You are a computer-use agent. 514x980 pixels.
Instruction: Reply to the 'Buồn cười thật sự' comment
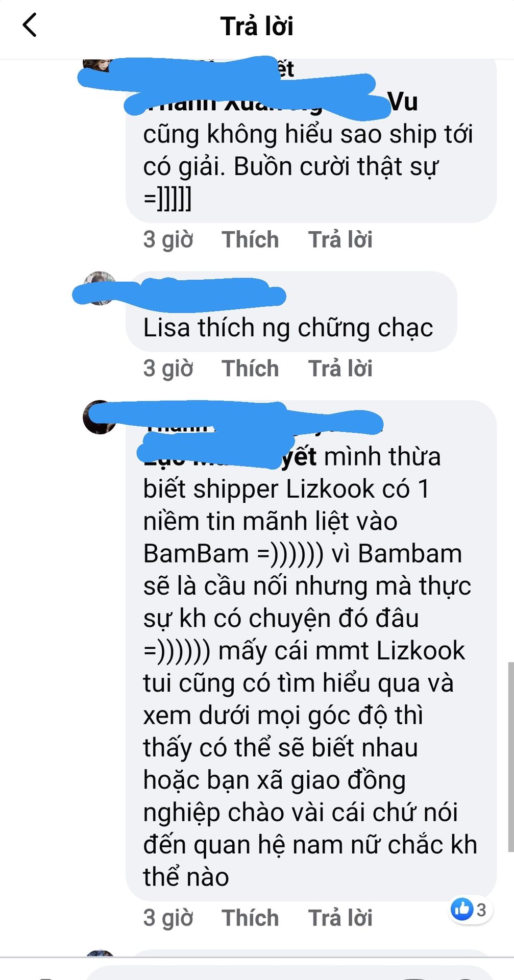pyautogui.click(x=340, y=239)
